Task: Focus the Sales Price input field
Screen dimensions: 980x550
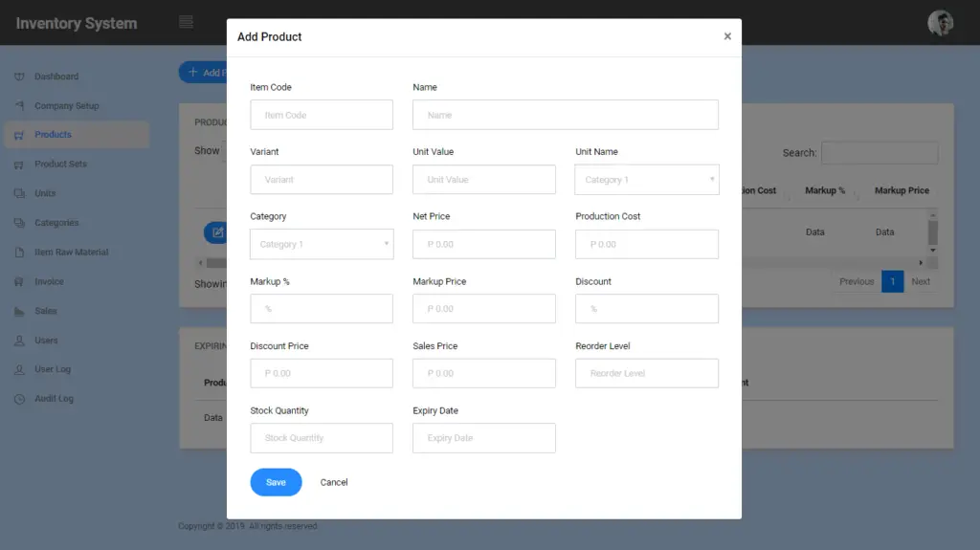Action: (484, 373)
